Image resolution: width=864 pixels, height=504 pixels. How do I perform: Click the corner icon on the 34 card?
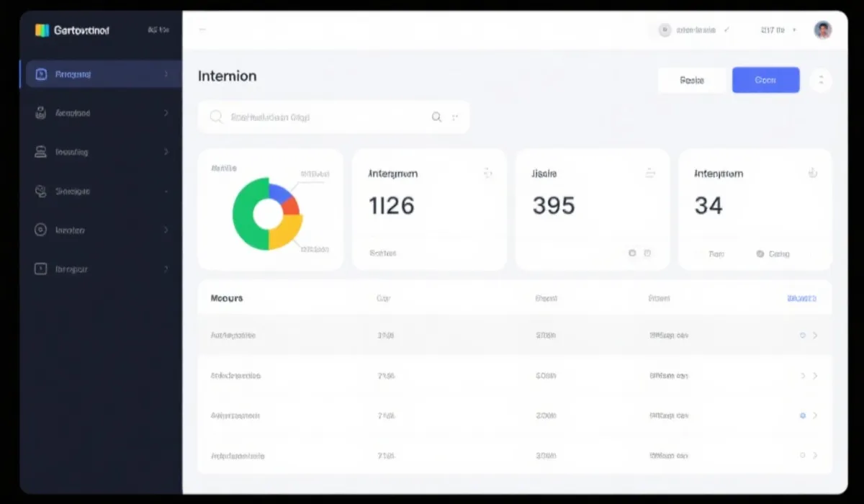coord(813,173)
